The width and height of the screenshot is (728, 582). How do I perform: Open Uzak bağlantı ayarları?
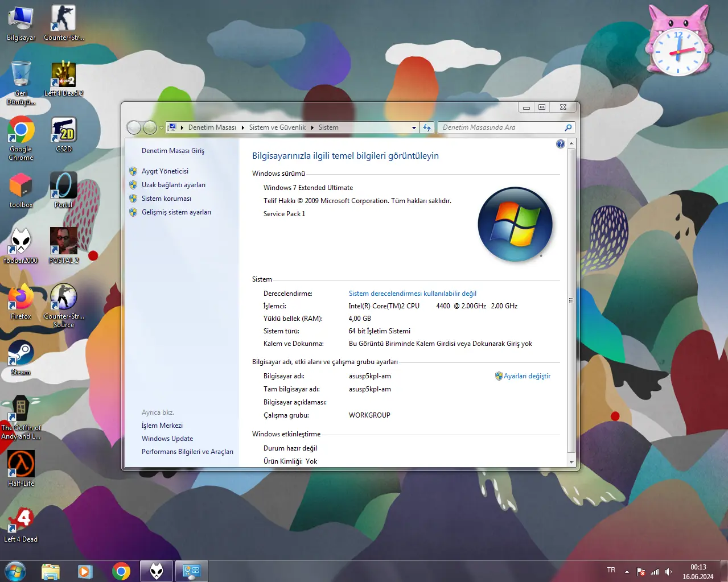174,185
